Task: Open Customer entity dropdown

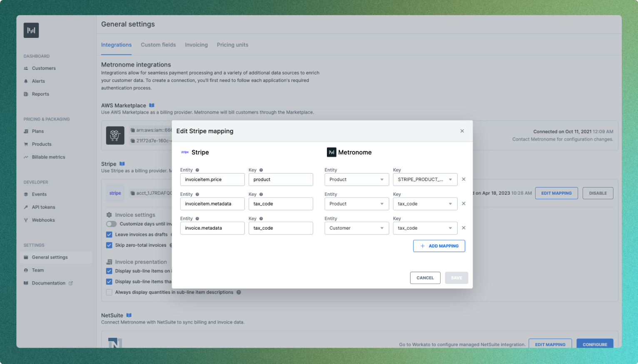Action: click(357, 228)
